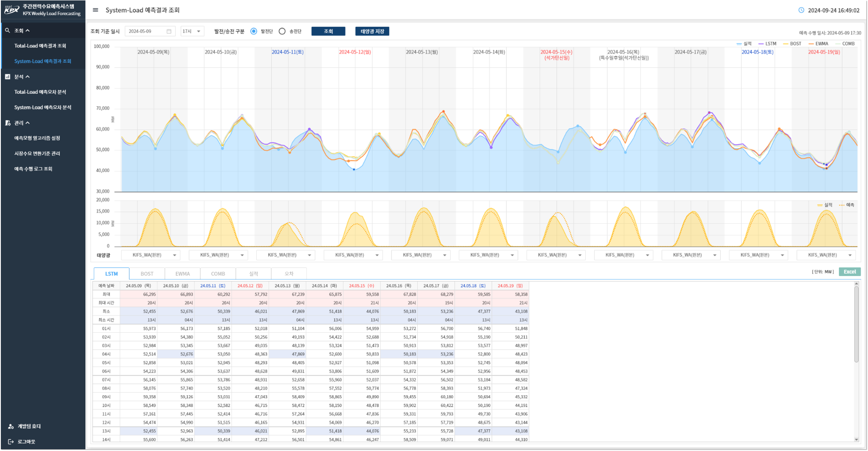Screen dimensions: 868x451
Task: Switch to the BOST tab
Action: 147,274
